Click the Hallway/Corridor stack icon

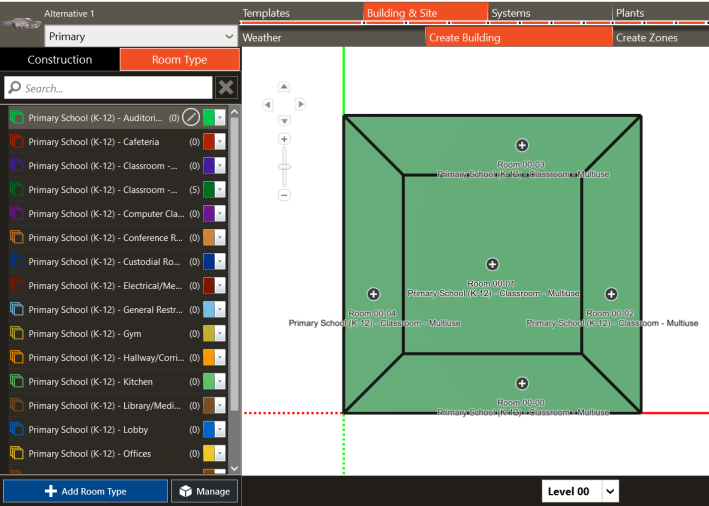(x=17, y=357)
